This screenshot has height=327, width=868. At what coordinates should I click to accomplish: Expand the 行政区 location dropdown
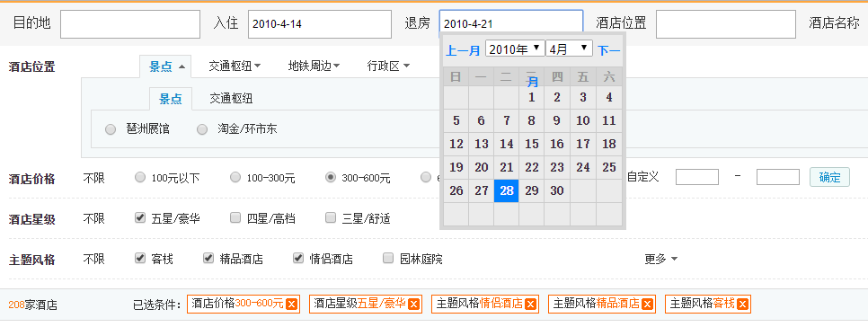(388, 66)
